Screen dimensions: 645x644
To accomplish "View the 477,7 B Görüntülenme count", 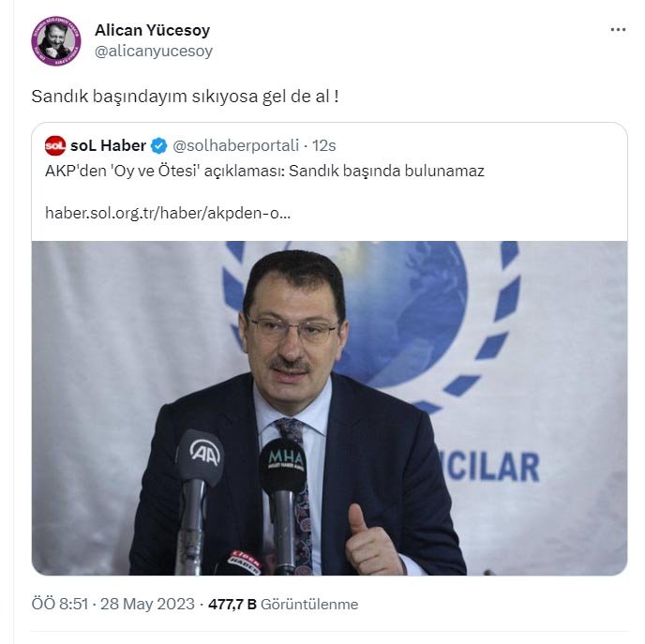I will (283, 604).
